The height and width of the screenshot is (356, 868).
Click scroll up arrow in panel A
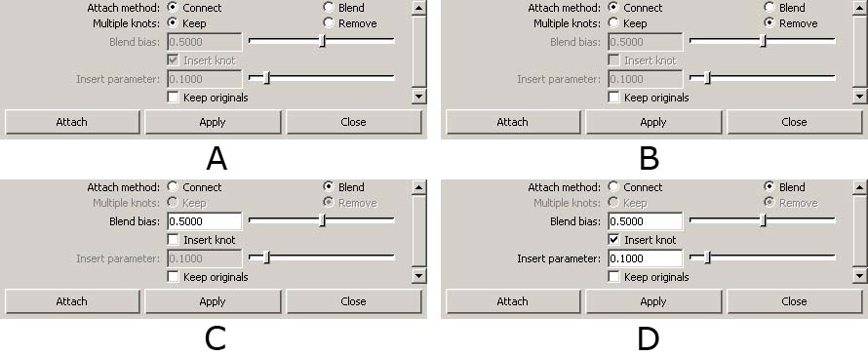click(419, 7)
